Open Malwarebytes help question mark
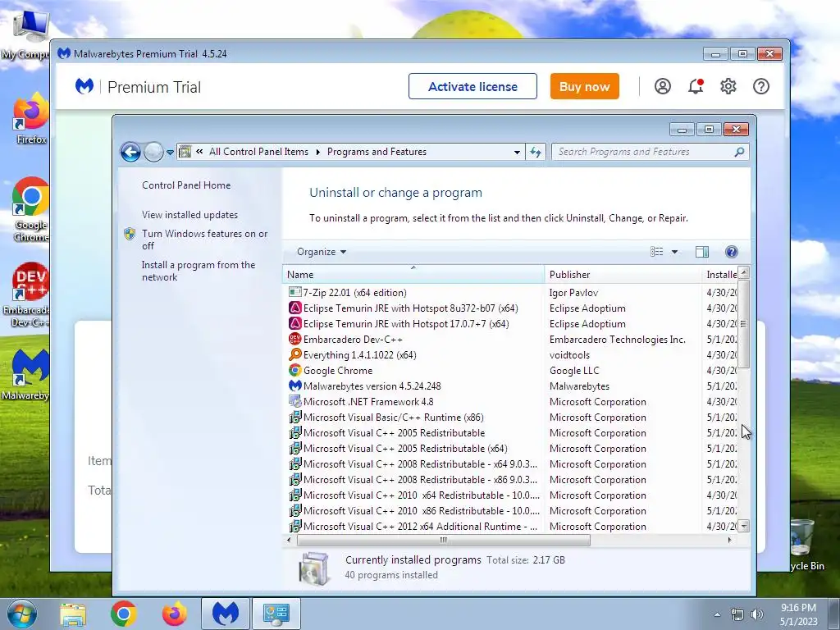 click(760, 86)
